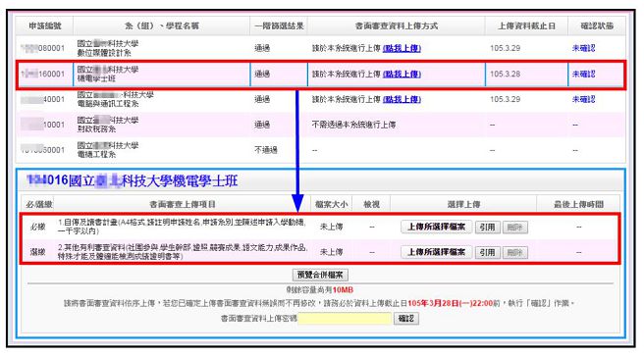Click the 上傳資料截止日 column header
Screen dimensions: 644x356
pos(526,25)
